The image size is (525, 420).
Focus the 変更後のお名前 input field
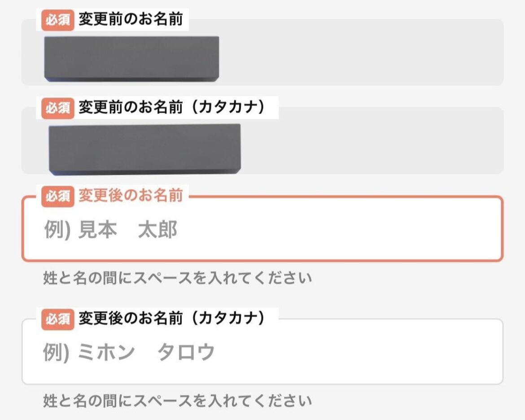coord(314,230)
